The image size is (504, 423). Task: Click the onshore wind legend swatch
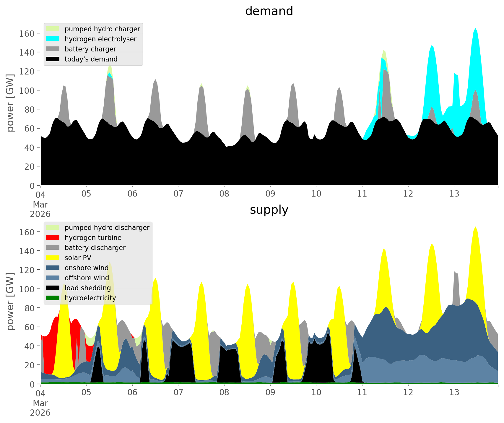click(x=53, y=268)
